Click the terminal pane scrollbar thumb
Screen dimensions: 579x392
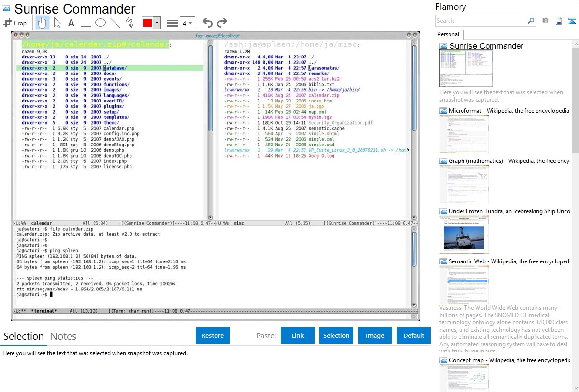pos(414,249)
